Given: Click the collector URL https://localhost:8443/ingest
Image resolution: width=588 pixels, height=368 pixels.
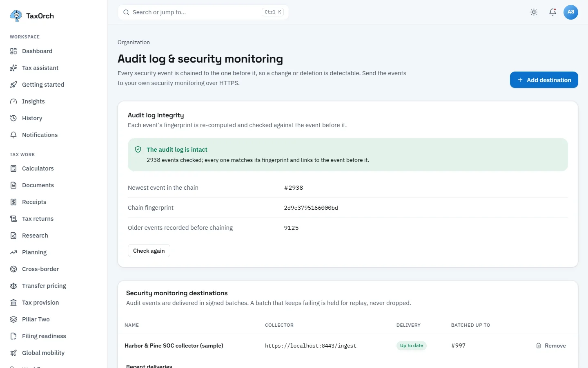Looking at the screenshot, I should coord(311,346).
